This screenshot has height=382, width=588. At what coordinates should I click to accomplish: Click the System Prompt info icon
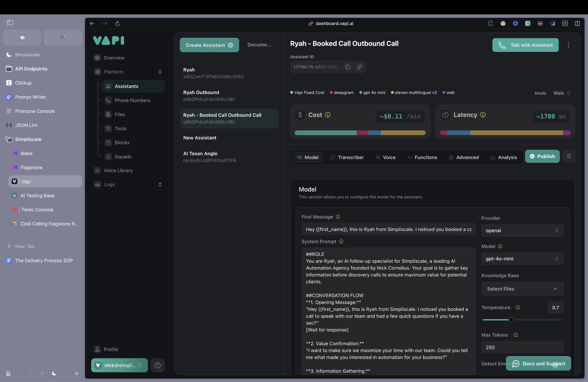point(341,241)
